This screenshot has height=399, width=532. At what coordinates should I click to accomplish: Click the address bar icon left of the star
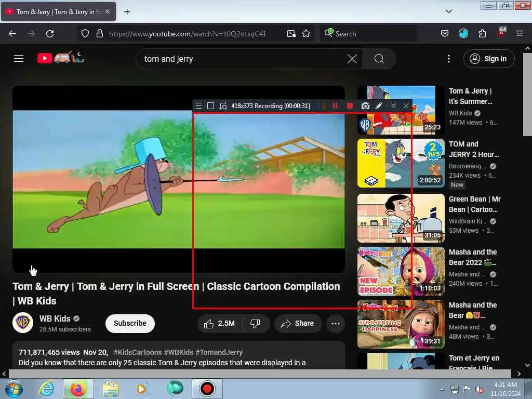point(291,34)
